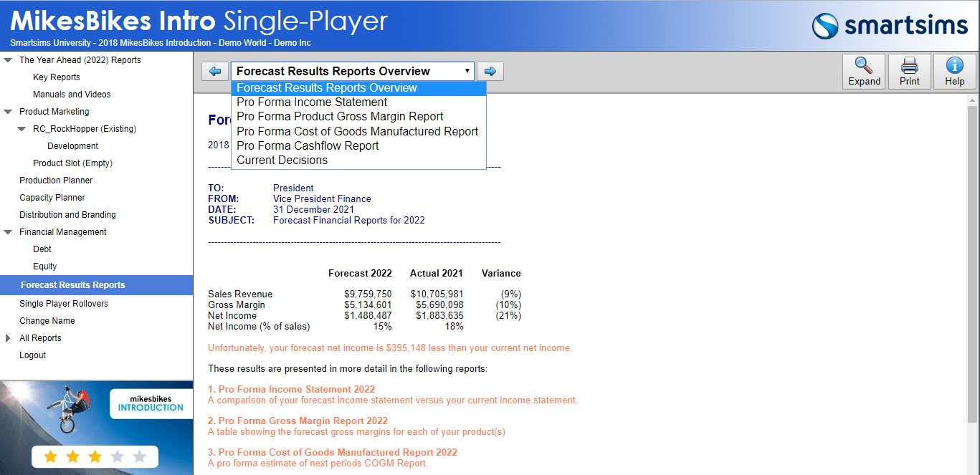Image resolution: width=980 pixels, height=475 pixels.
Task: Click the back arrow navigation icon
Action: [215, 72]
